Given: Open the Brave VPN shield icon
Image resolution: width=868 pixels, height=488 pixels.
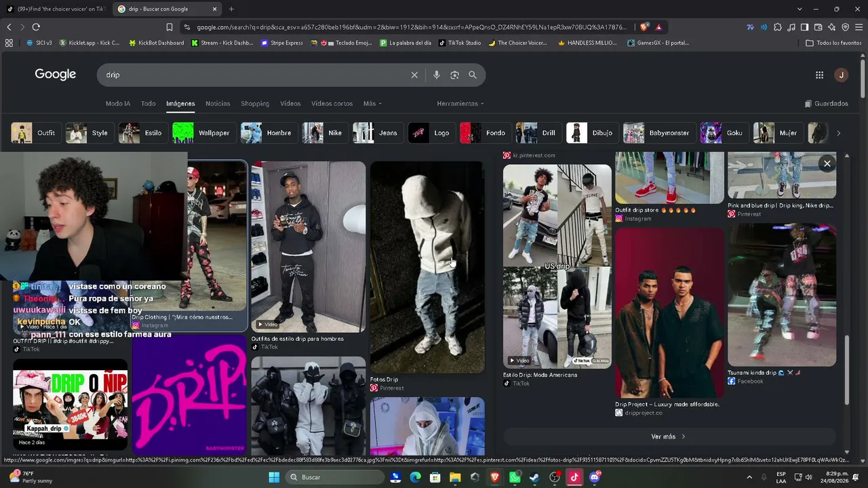Looking at the screenshot, I should (x=845, y=27).
